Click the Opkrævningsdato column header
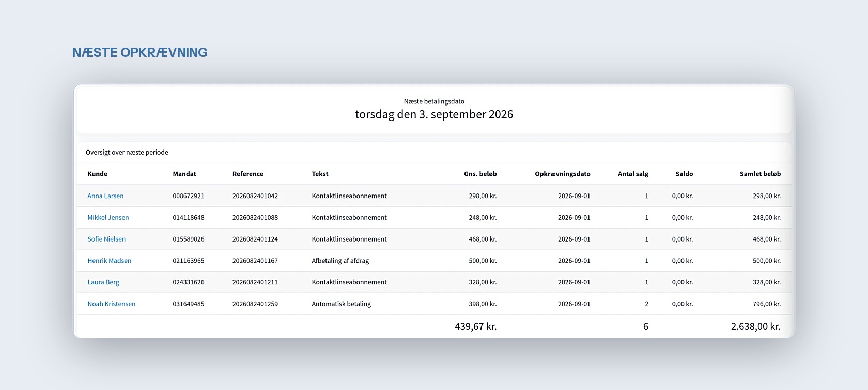 click(x=562, y=174)
